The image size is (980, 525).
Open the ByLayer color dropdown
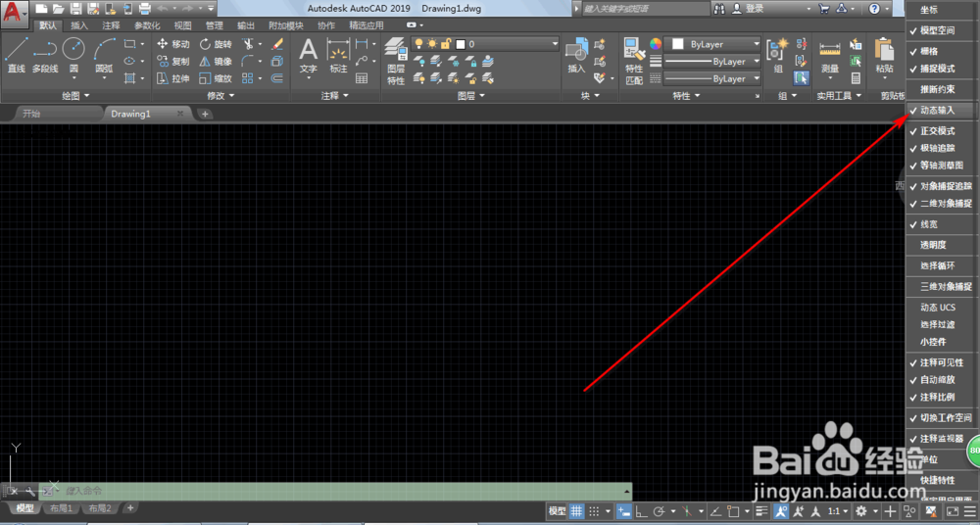click(x=712, y=44)
